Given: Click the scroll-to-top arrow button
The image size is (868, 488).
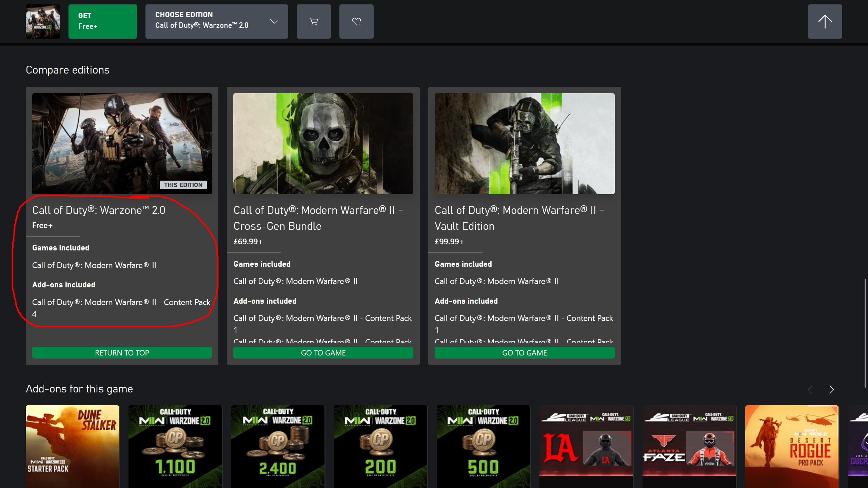Looking at the screenshot, I should point(825,21).
